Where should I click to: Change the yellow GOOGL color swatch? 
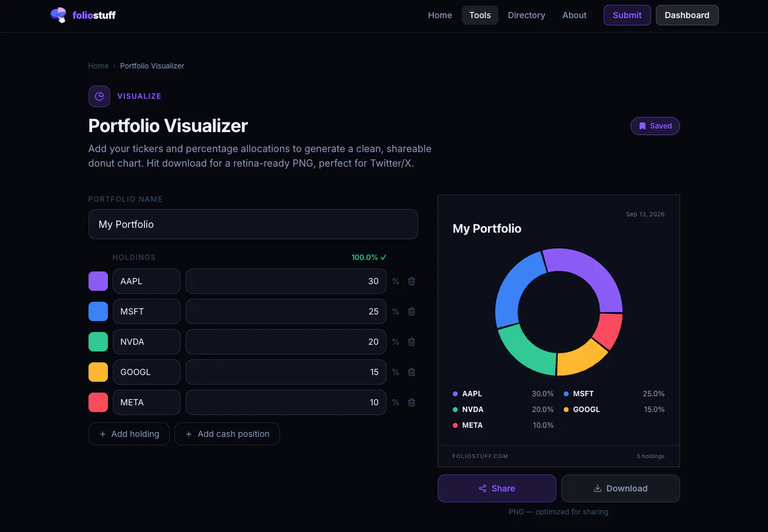pos(98,372)
